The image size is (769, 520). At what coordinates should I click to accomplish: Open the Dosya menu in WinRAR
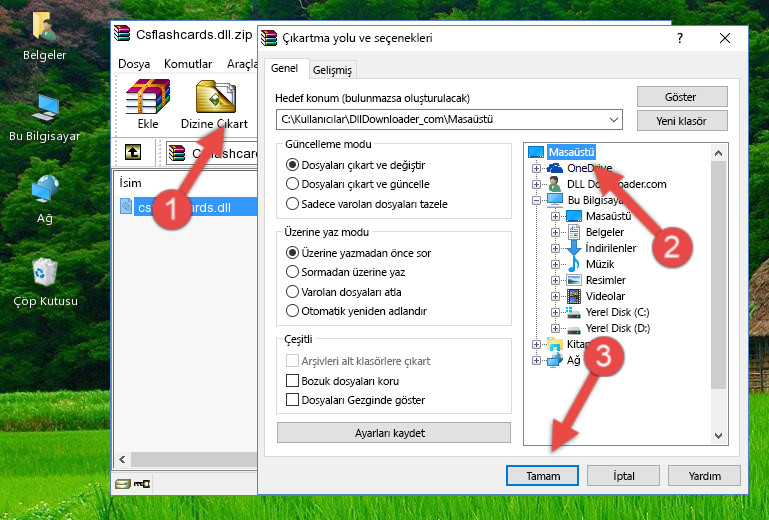pyautogui.click(x=134, y=64)
